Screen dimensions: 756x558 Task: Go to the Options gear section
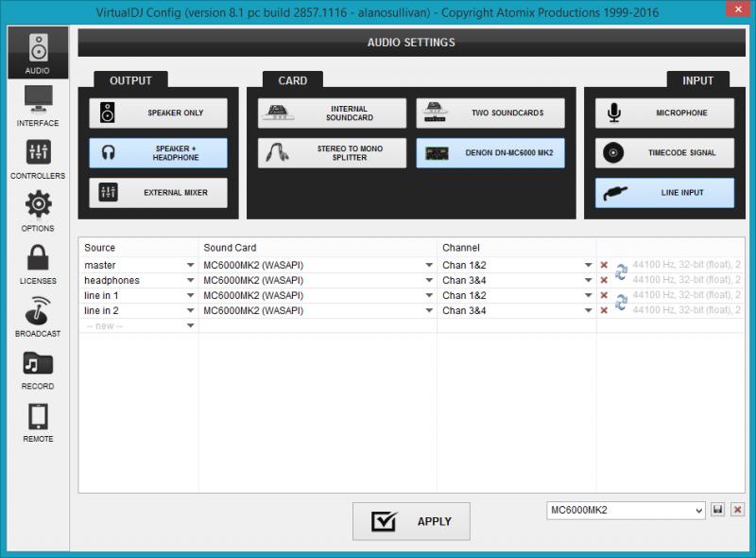pos(38,211)
